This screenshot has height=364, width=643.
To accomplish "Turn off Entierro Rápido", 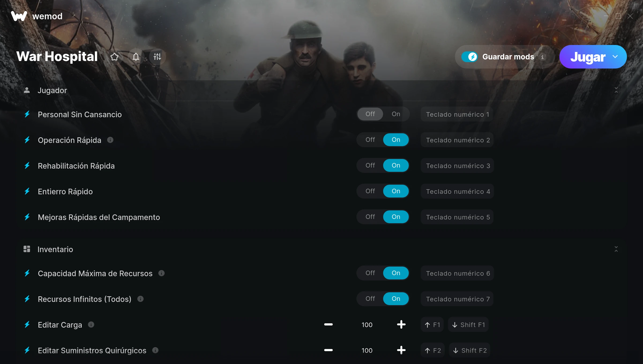I will [370, 191].
